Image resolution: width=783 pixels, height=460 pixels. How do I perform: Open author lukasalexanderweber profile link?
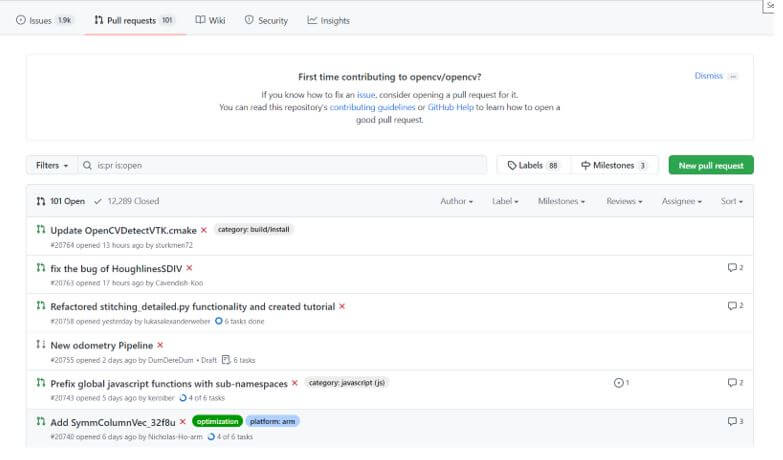coord(177,322)
